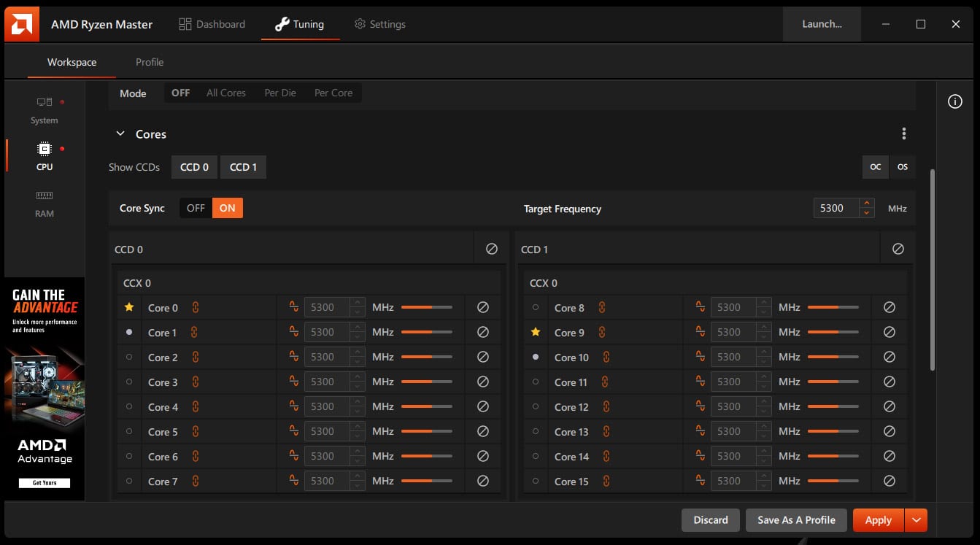
Task: Click the waveform icon on Core 12 row
Action: point(700,406)
